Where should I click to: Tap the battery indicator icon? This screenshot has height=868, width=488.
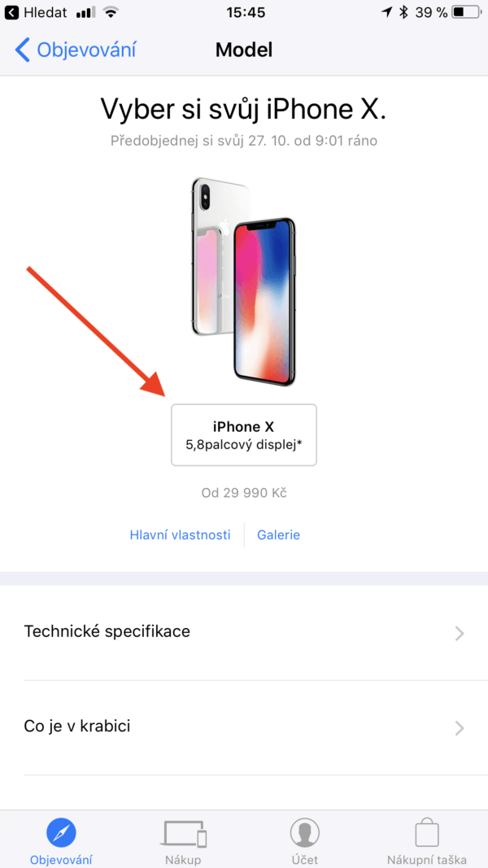point(466,11)
